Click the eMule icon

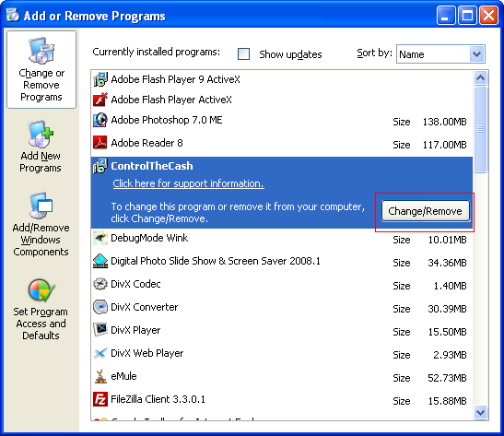(100, 376)
